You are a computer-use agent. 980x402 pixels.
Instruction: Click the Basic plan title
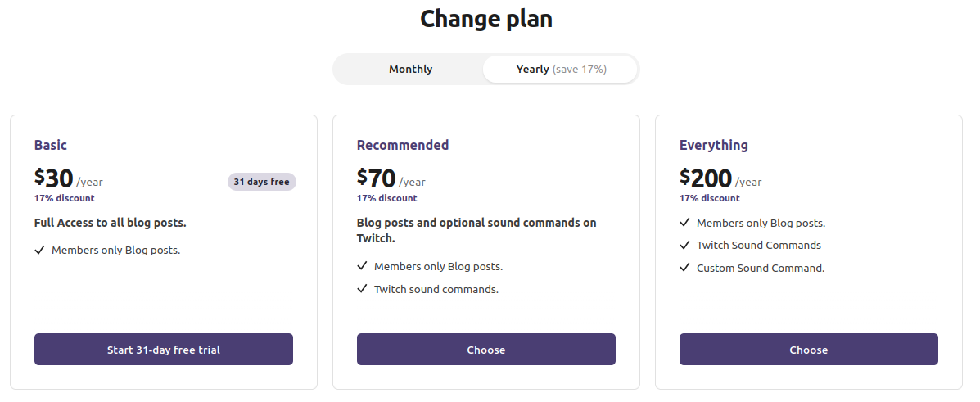[x=51, y=145]
